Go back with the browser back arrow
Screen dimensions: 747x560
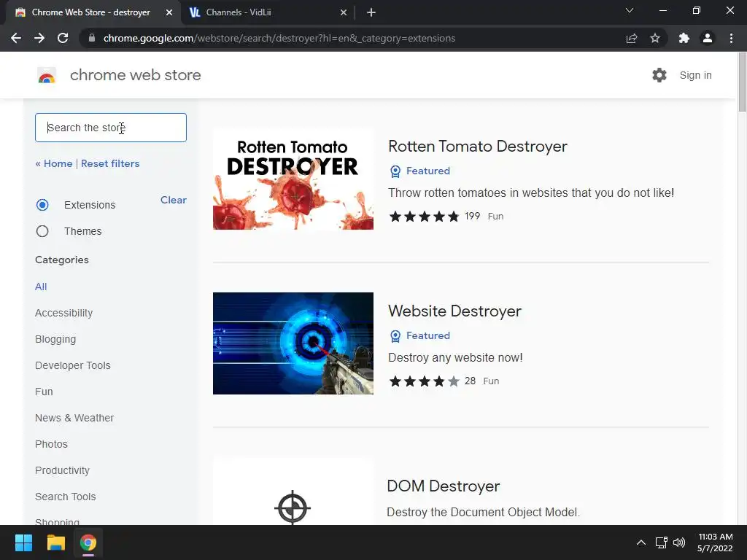click(16, 38)
